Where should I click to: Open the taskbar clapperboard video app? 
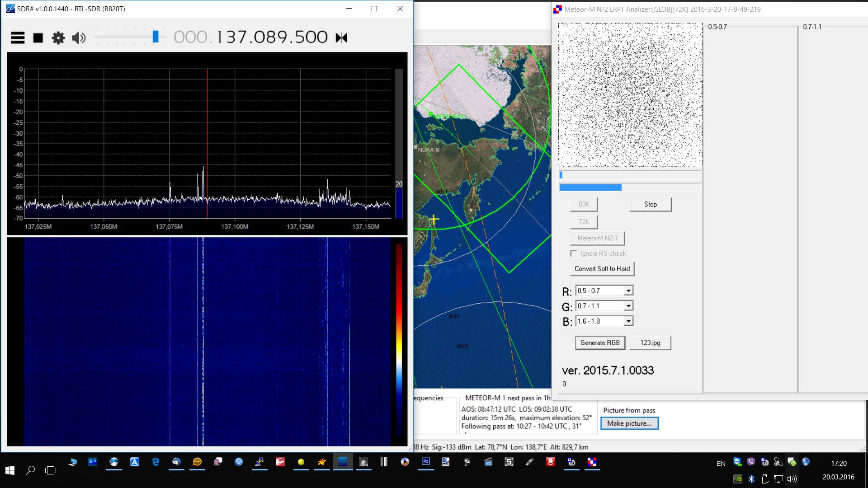[488, 462]
